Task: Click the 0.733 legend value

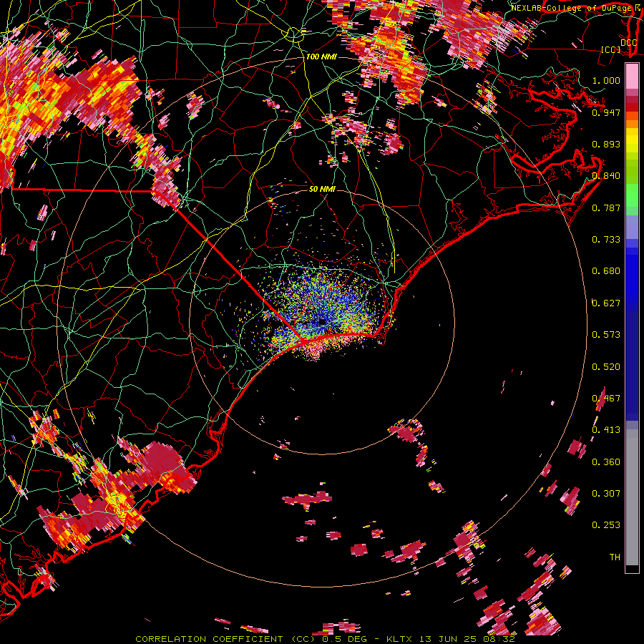Action: [x=606, y=240]
